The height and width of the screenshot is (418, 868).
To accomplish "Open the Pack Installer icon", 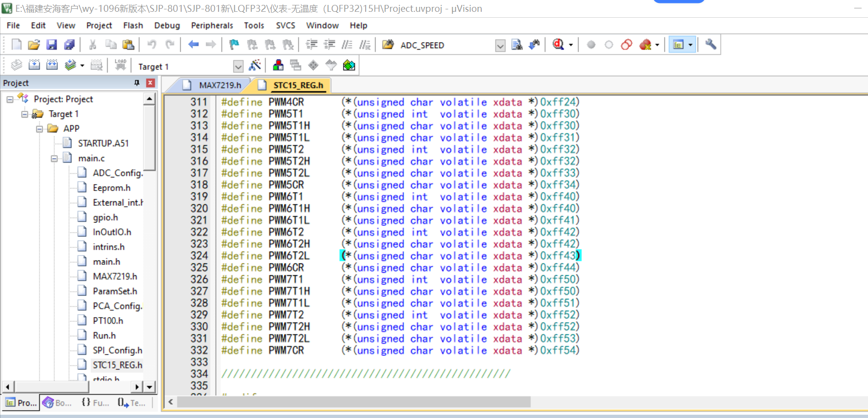I will (x=349, y=65).
